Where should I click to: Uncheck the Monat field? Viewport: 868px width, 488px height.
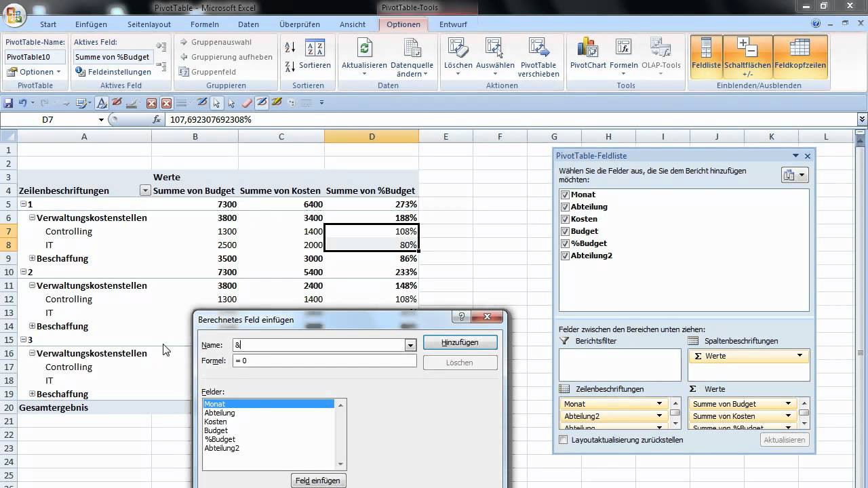click(x=565, y=195)
